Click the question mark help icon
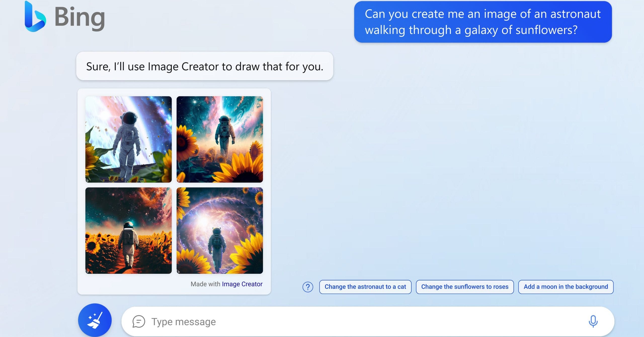Screen dimensions: 644x337 tap(308, 287)
